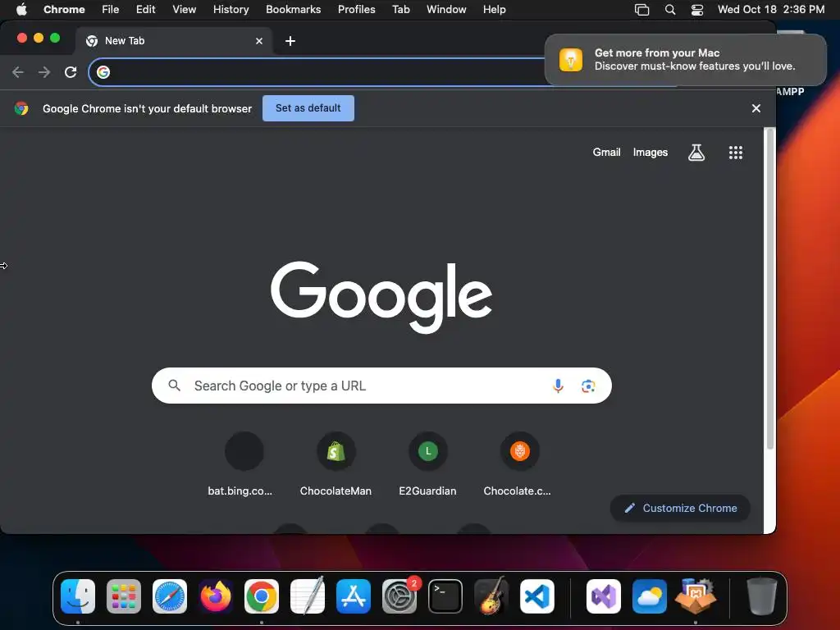This screenshot has height=630, width=840.
Task: Open the cloud app in Dock
Action: click(650, 596)
